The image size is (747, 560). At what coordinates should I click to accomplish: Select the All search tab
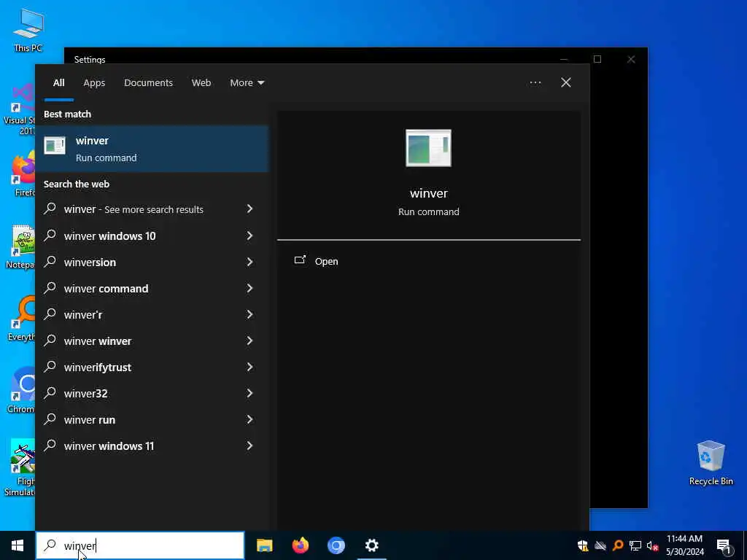pos(58,83)
